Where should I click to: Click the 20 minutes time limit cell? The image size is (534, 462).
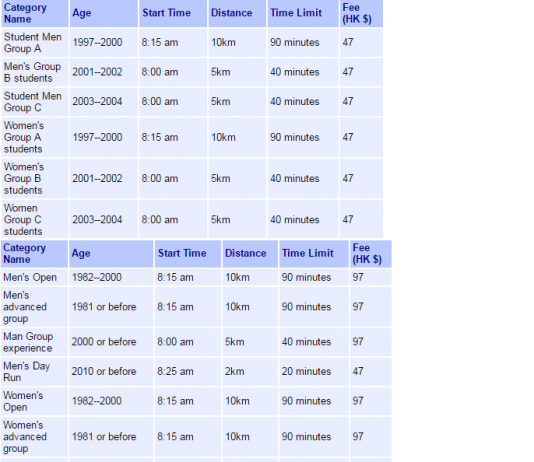tap(314, 371)
